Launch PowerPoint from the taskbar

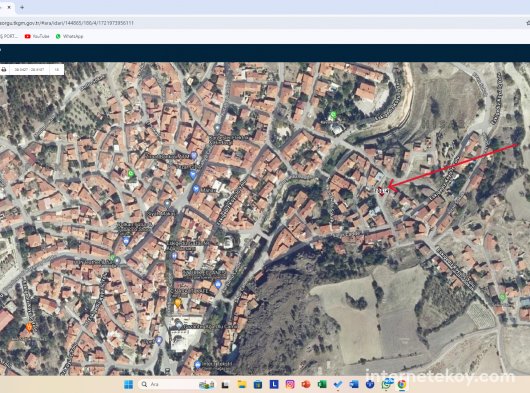tap(306, 384)
